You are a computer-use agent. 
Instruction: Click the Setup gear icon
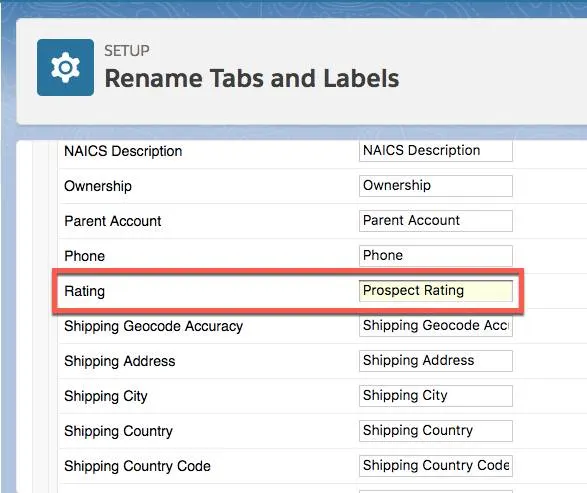click(x=66, y=67)
